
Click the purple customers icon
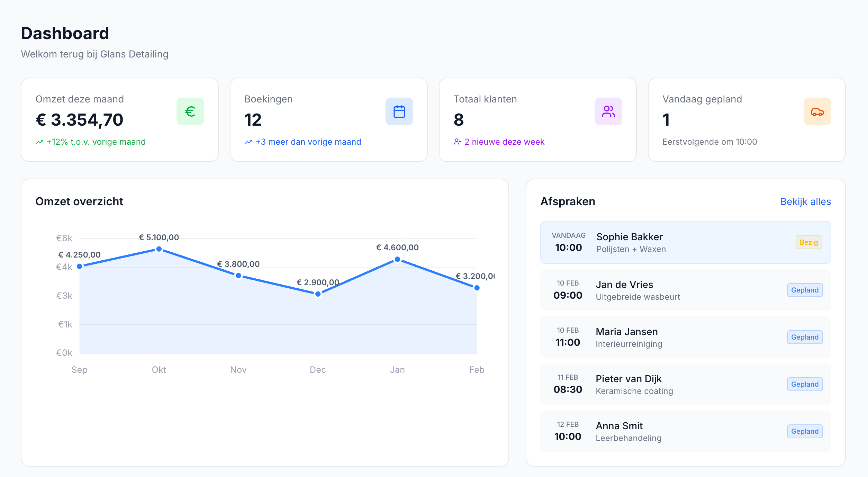[x=608, y=111]
